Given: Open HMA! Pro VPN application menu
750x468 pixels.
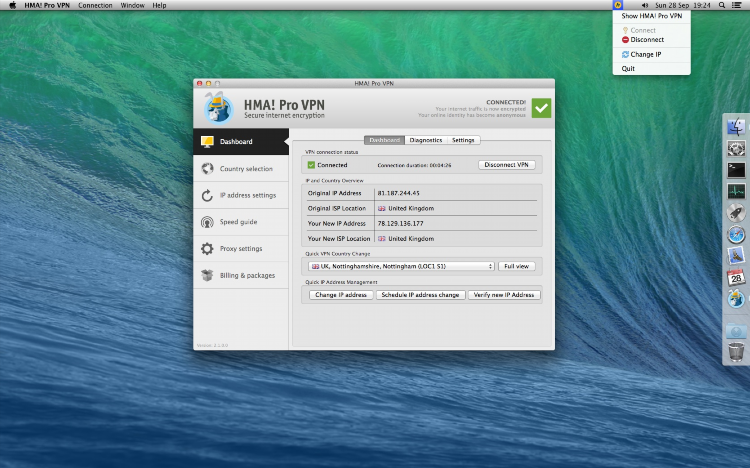Looking at the screenshot, I should point(47,5).
